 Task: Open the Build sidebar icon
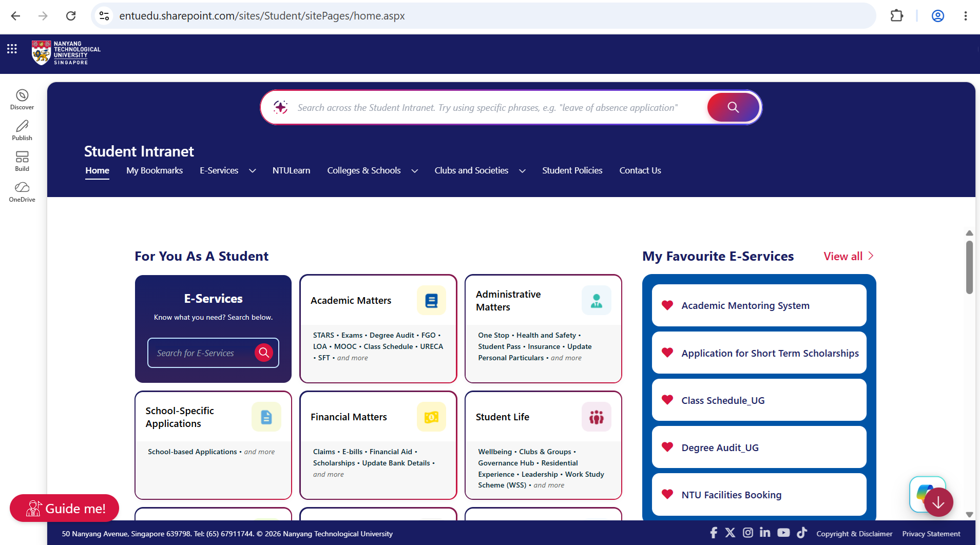coord(22,161)
